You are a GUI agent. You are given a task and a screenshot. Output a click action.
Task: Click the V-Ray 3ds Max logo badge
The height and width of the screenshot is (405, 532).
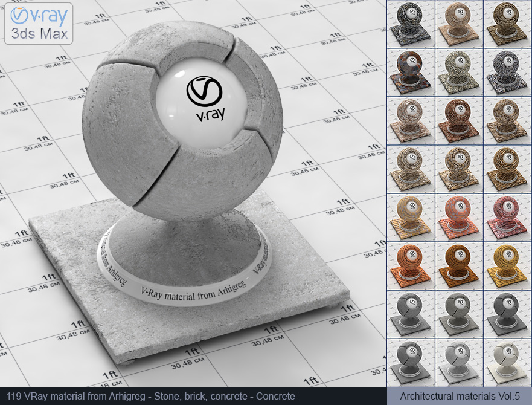(x=39, y=24)
